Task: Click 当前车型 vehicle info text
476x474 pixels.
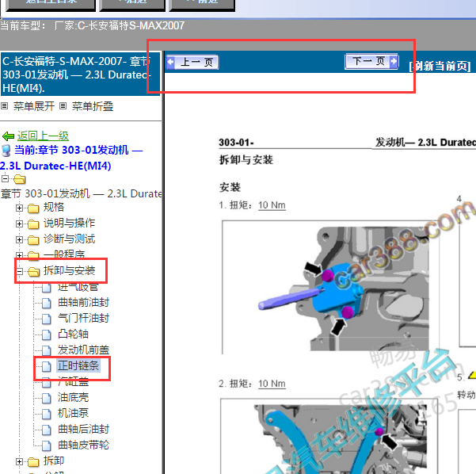Action: (93, 25)
